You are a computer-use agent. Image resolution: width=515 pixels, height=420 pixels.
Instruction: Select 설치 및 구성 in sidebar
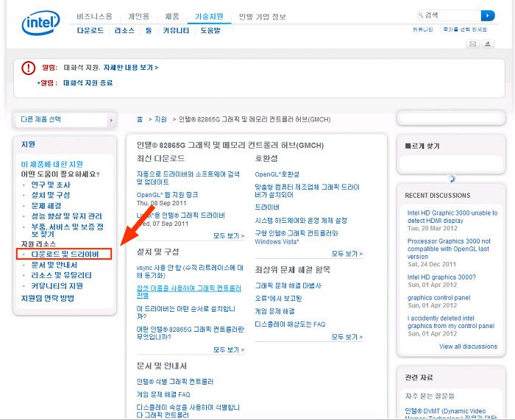click(x=51, y=195)
